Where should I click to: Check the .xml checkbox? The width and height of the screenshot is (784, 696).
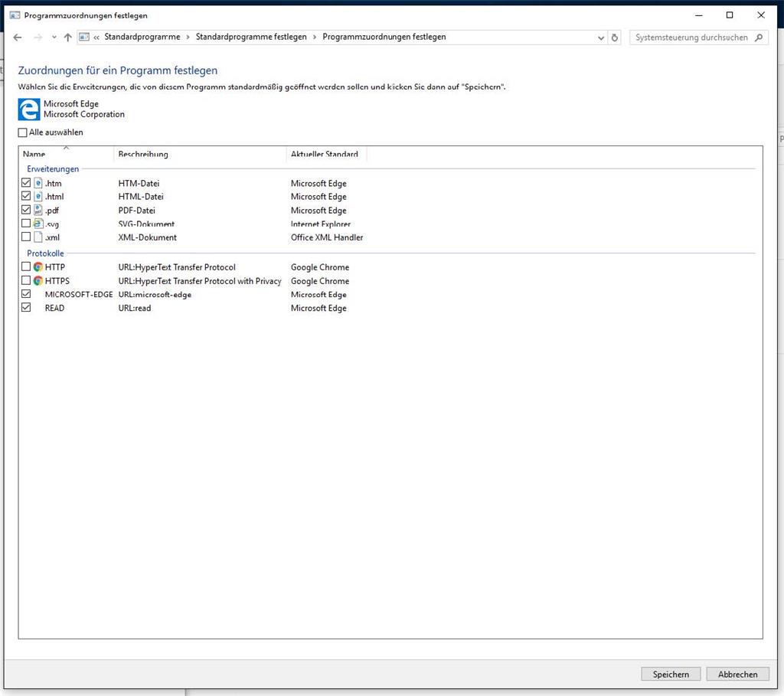tap(26, 237)
